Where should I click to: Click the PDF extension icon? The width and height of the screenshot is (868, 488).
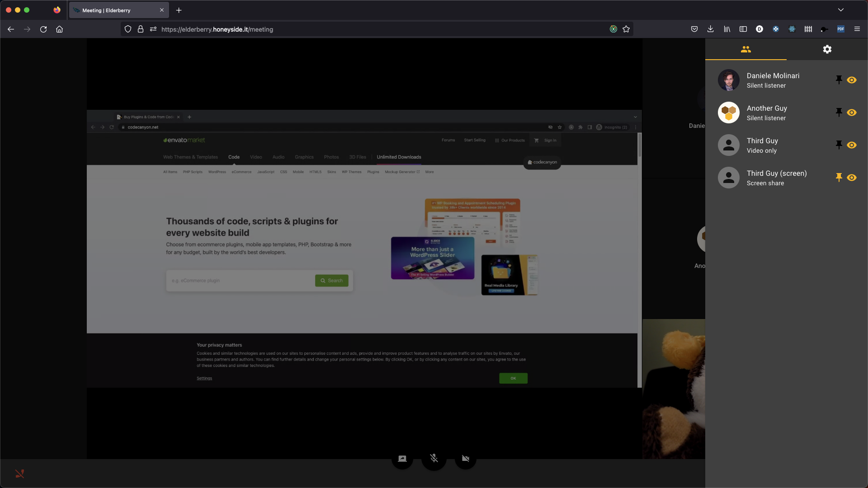pos(840,29)
